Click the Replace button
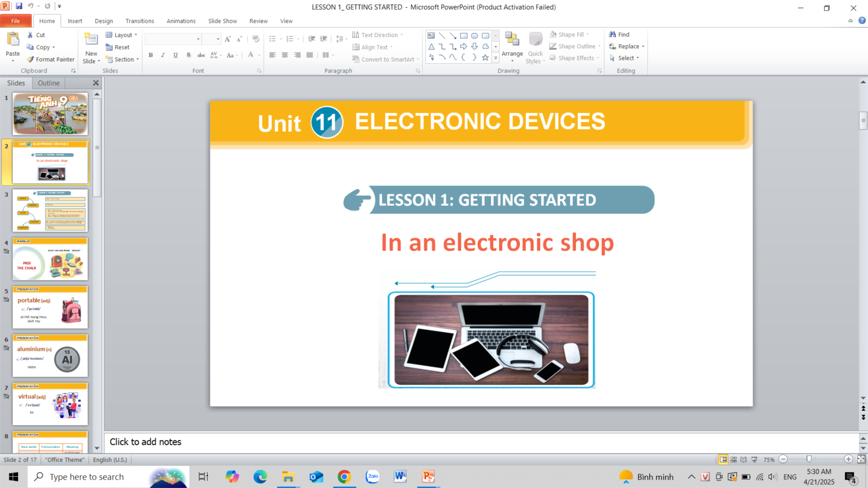Viewport: 868px width, 488px height. [x=627, y=46]
